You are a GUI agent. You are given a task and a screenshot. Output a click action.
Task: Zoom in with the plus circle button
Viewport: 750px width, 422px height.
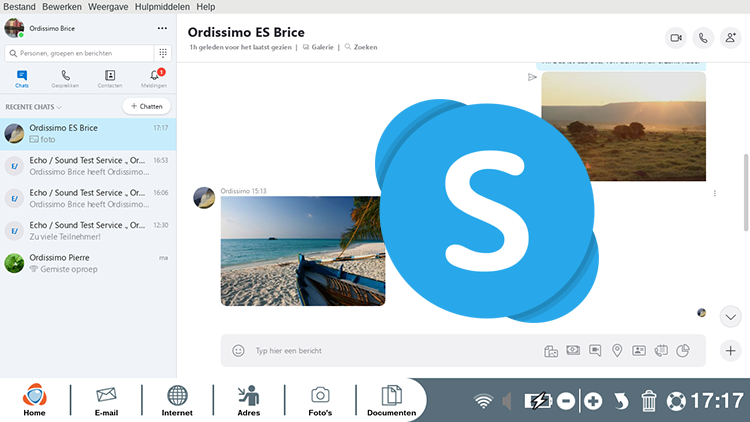[593, 401]
